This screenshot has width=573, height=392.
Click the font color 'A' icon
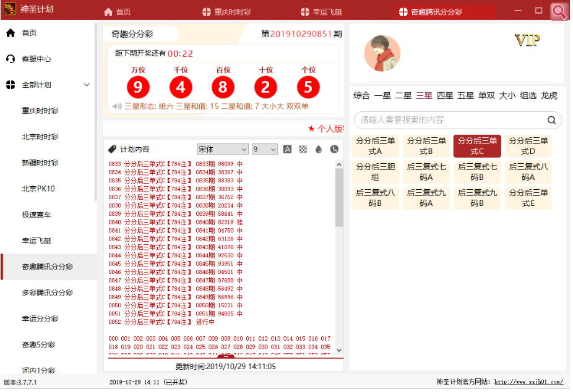coord(287,149)
